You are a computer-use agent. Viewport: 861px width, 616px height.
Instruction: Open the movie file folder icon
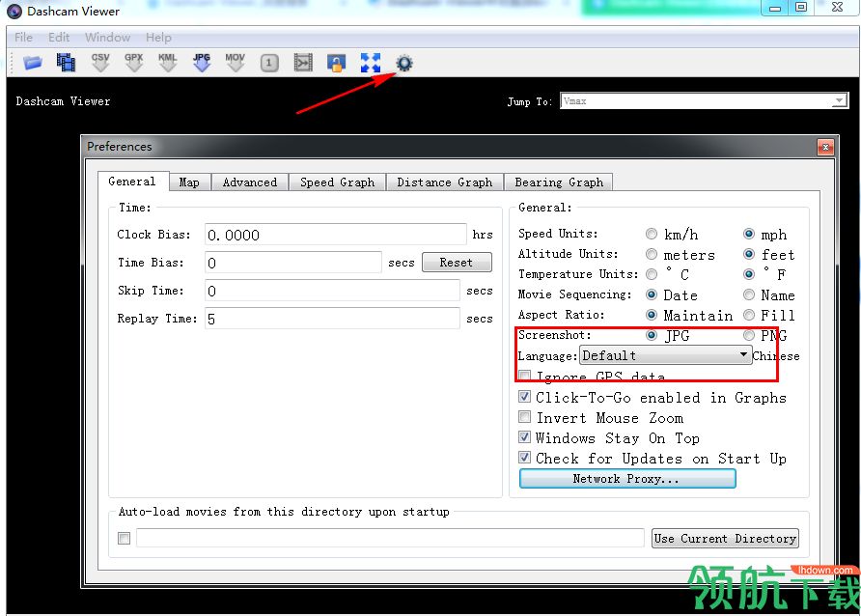pos(33,63)
